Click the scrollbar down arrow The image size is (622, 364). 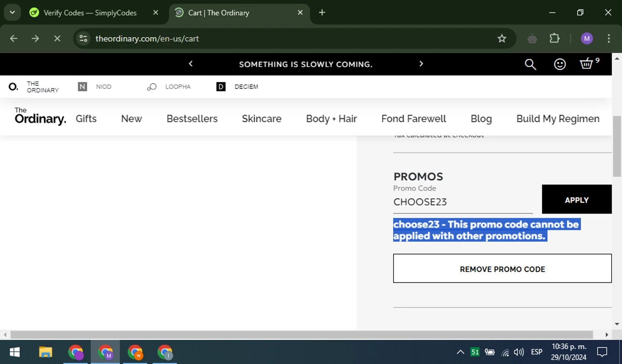tap(617, 324)
